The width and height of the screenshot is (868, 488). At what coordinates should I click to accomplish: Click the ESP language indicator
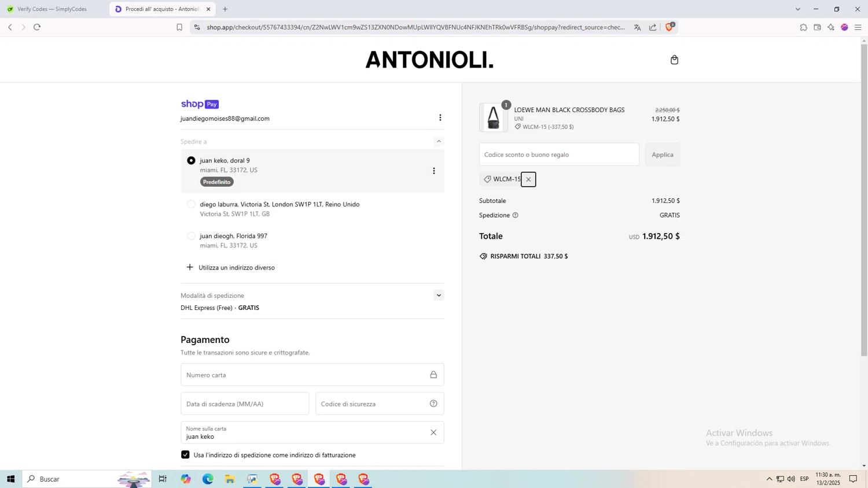click(804, 479)
